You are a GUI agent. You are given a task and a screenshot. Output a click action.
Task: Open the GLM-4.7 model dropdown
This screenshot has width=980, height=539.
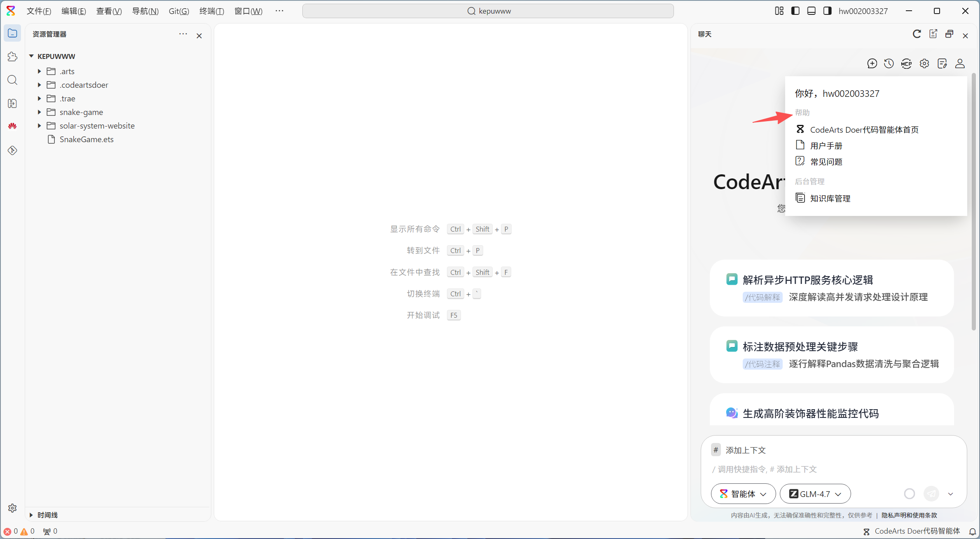click(x=815, y=494)
